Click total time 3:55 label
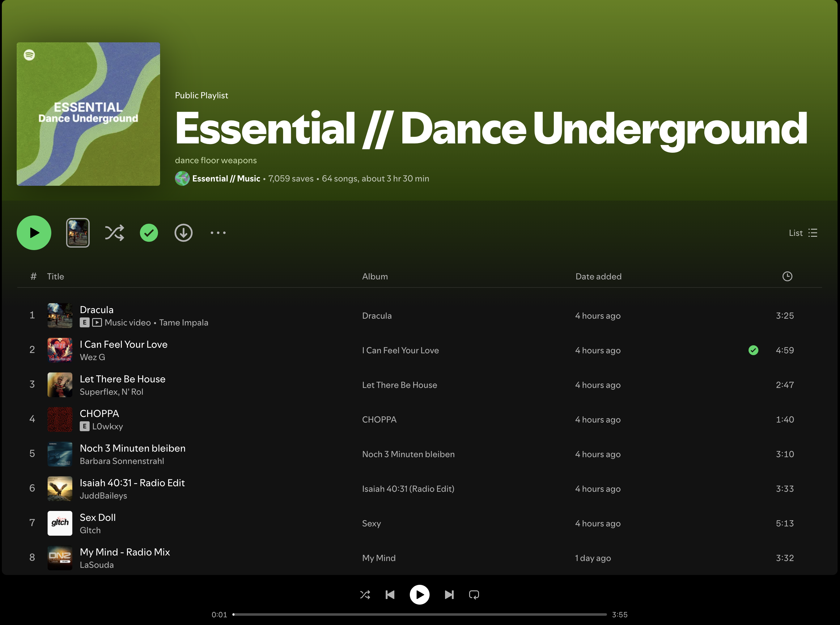Screen dimensions: 840x625 tap(620, 614)
